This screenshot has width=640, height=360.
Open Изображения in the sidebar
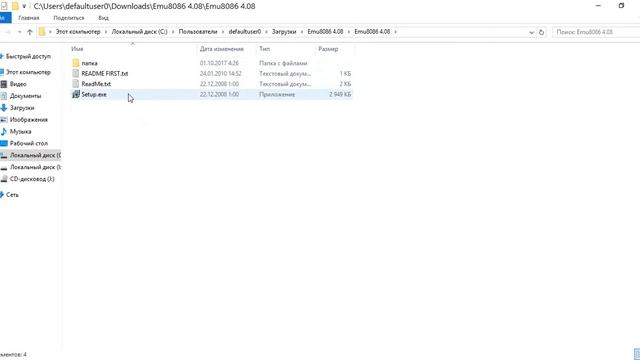(29, 120)
